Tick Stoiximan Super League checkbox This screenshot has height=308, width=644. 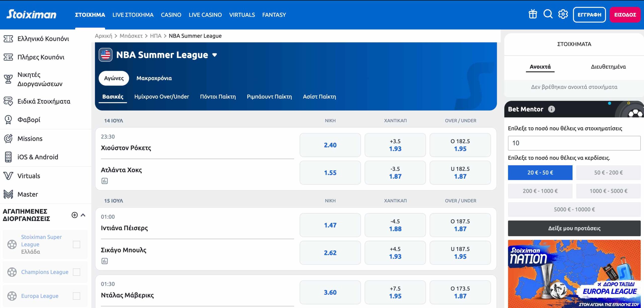click(x=76, y=244)
